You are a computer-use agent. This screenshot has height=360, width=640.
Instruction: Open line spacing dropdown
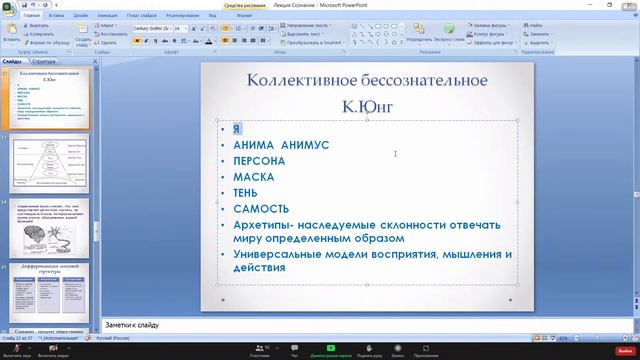tap(273, 29)
